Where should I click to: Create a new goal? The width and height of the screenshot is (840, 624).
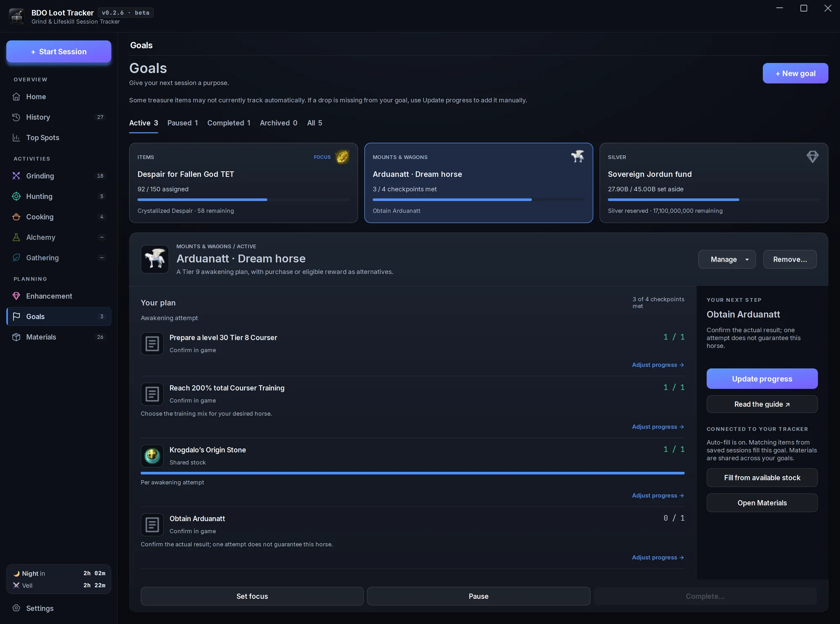point(795,73)
